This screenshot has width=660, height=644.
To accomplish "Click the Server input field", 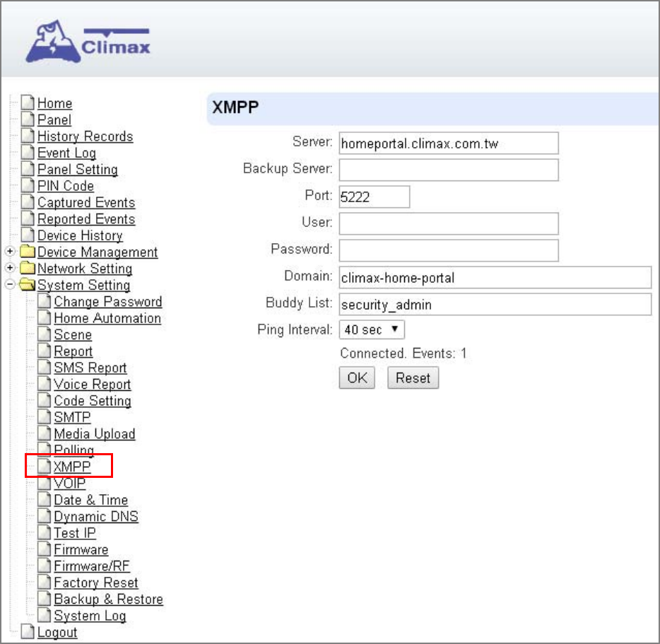I will 449,144.
